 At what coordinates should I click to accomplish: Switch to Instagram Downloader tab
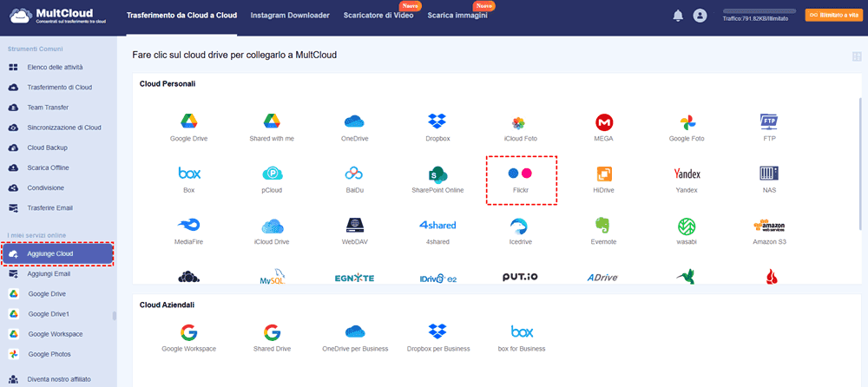[290, 16]
